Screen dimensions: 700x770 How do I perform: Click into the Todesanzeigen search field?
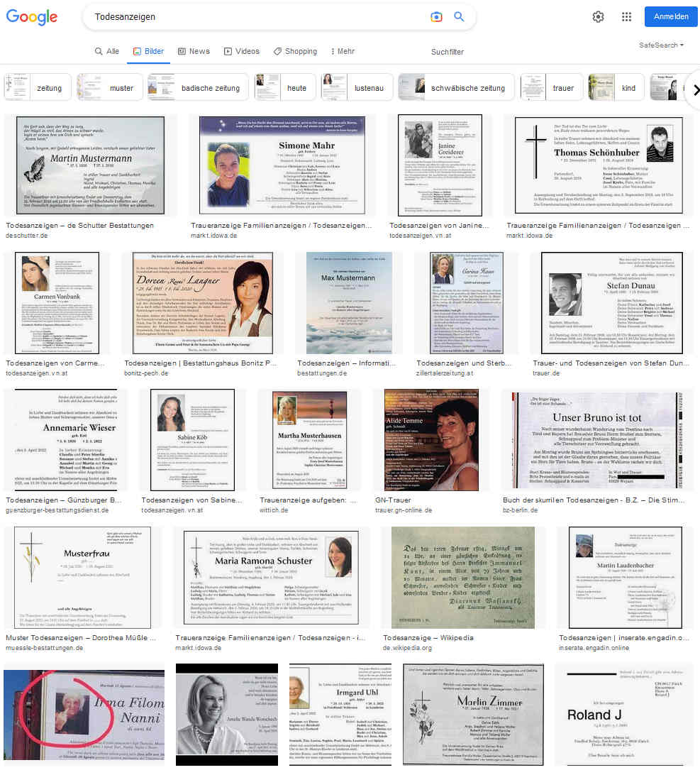(255, 17)
